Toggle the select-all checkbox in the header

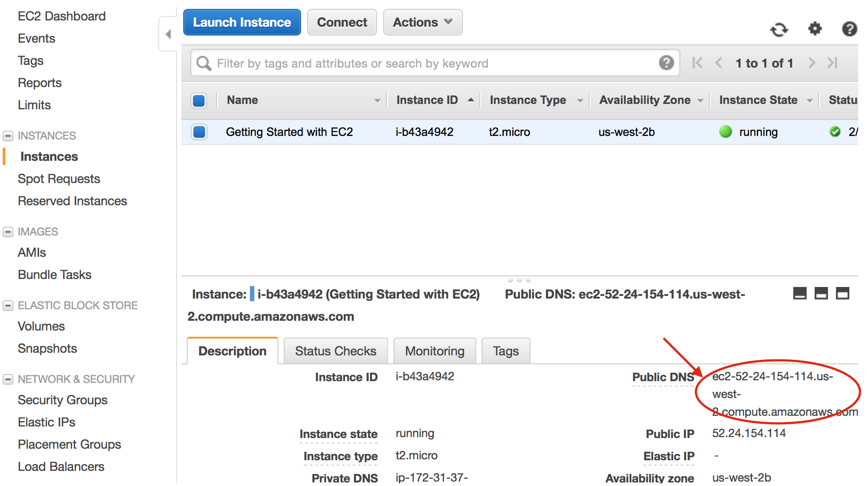pyautogui.click(x=199, y=100)
